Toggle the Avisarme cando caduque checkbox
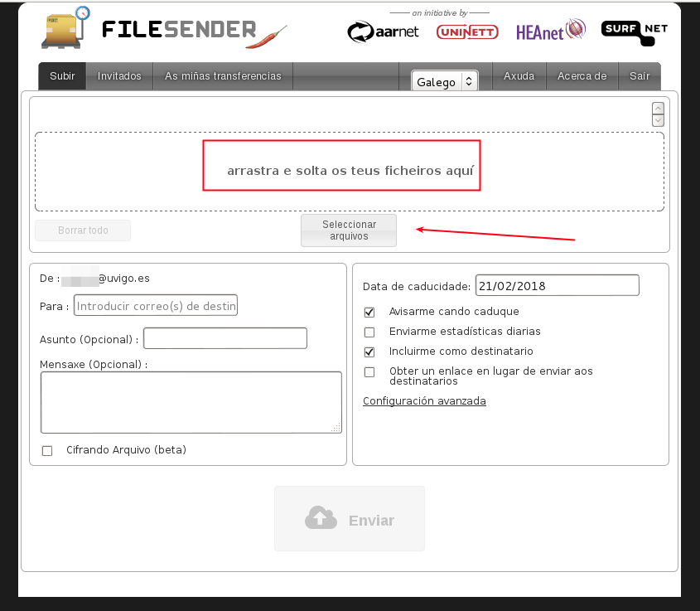The image size is (700, 611). pos(369,312)
